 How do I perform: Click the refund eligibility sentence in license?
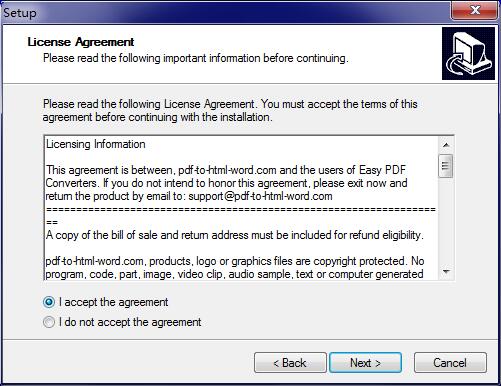point(235,235)
